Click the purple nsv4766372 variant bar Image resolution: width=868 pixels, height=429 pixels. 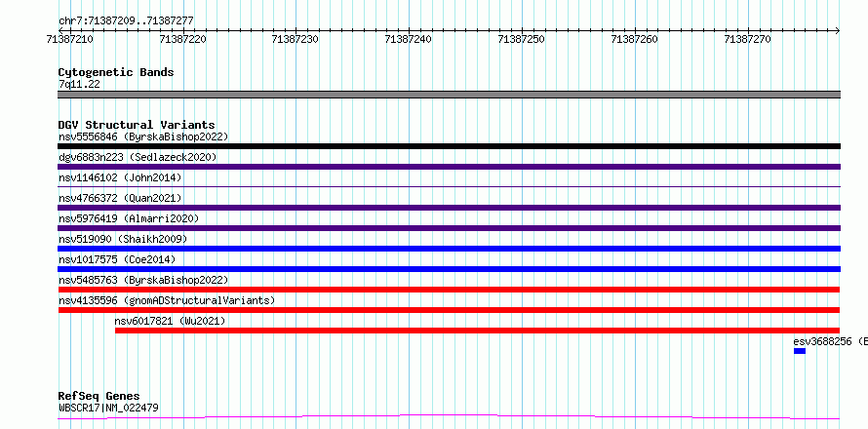pyautogui.click(x=449, y=208)
